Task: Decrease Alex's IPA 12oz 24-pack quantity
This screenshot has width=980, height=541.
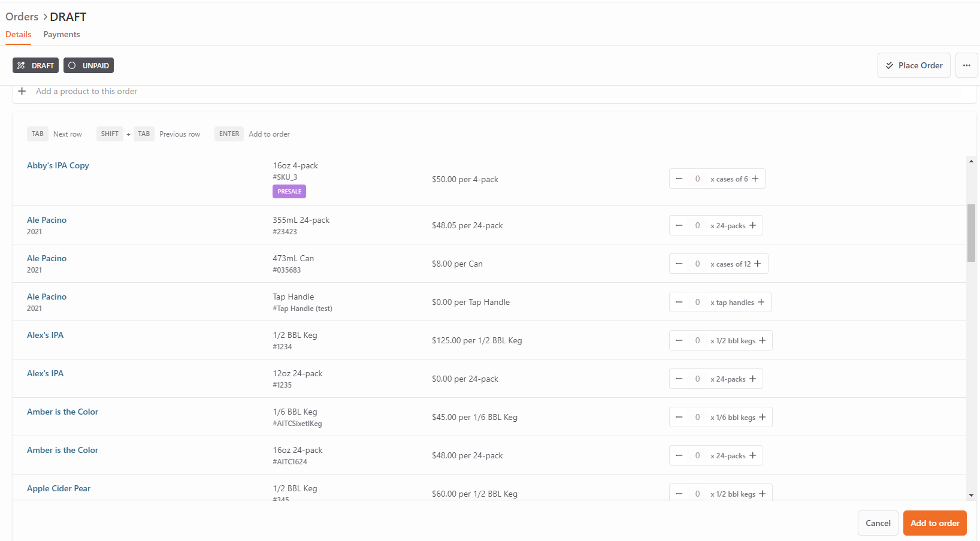Action: click(679, 379)
